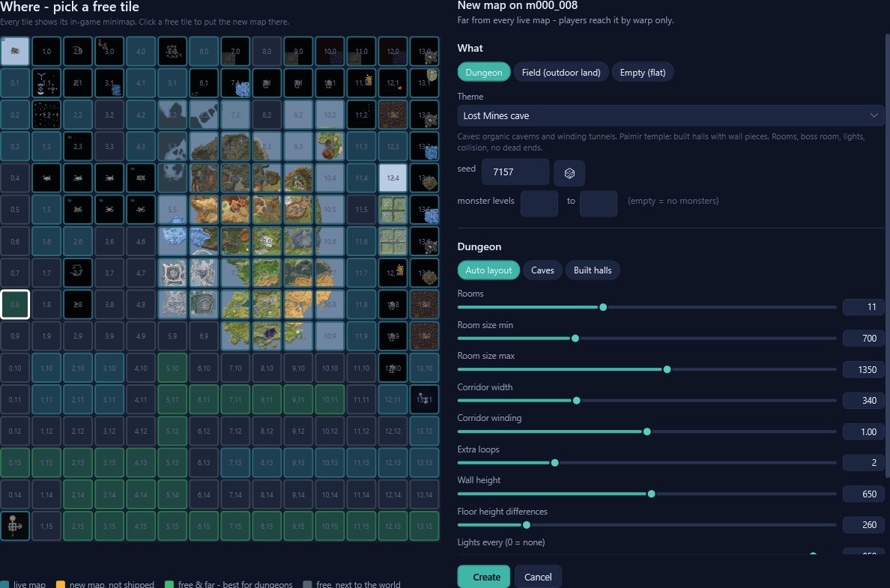Click the Room size max value 1350

[x=863, y=369]
